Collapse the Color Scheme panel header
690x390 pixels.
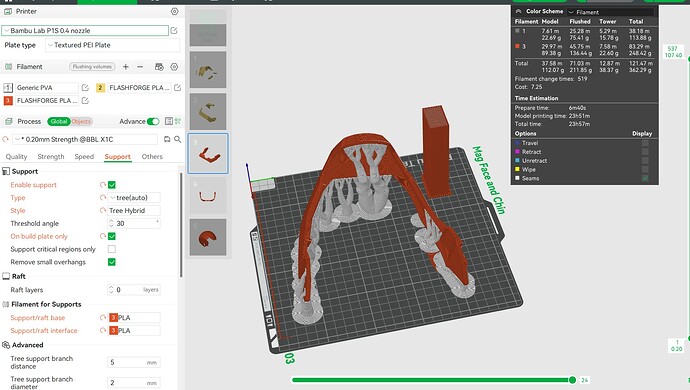point(518,11)
